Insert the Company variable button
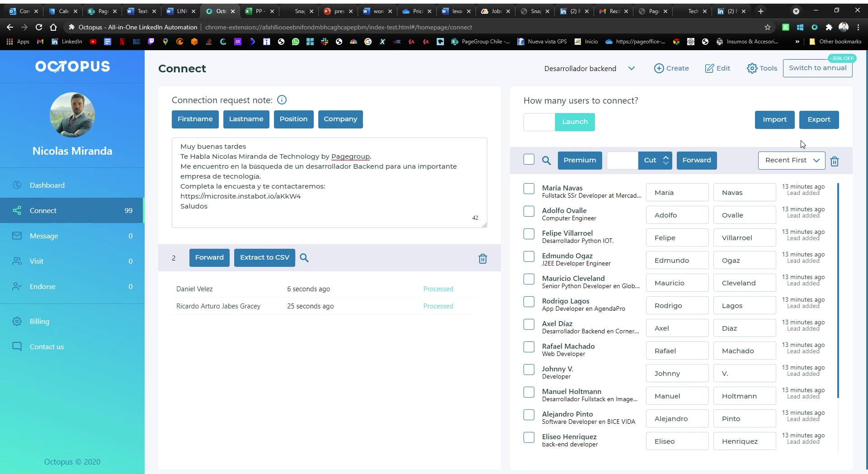This screenshot has height=474, width=868. point(340,119)
